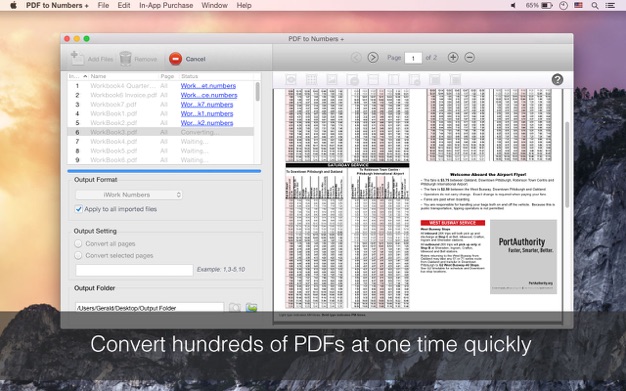
Task: Click the Remove trash can icon
Action: click(x=125, y=59)
